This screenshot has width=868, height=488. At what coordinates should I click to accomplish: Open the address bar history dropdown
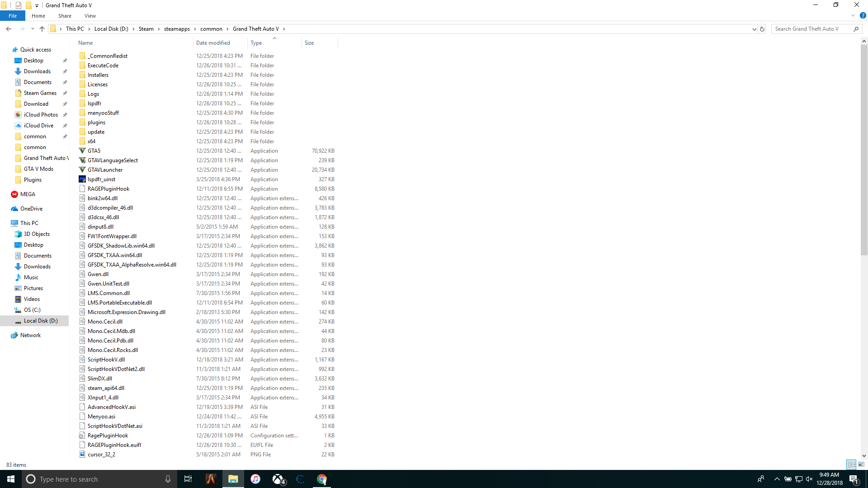[x=754, y=29]
